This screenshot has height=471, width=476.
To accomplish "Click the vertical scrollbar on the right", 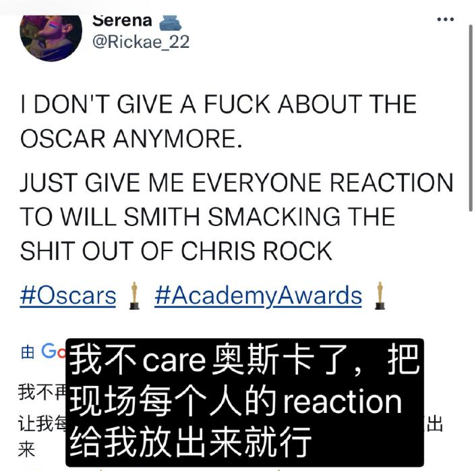I will click(x=471, y=118).
